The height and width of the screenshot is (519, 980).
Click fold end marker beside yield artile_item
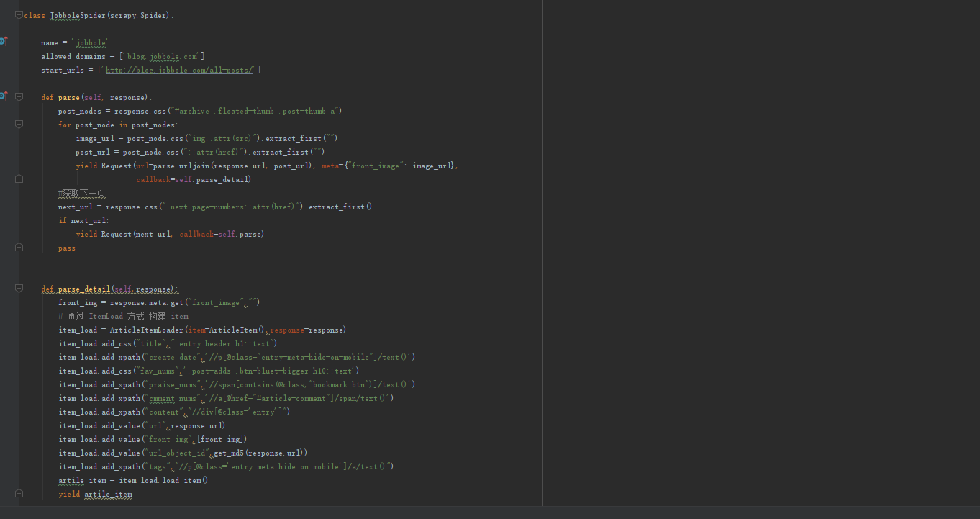(19, 494)
